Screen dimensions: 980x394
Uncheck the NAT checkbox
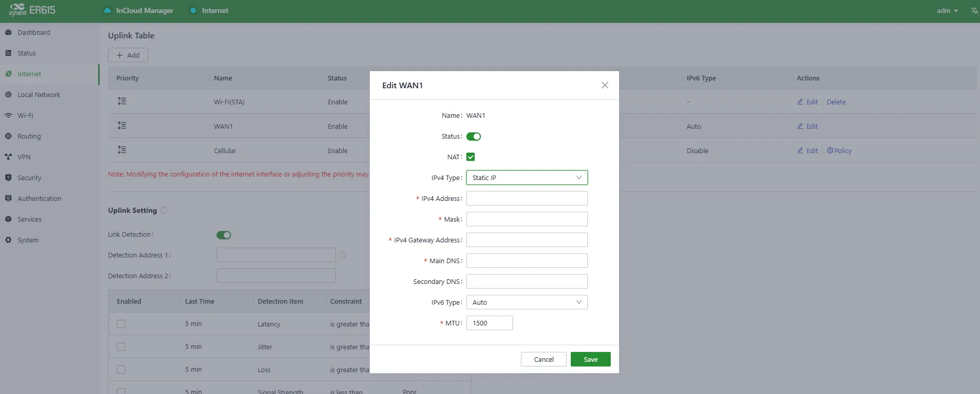pyautogui.click(x=471, y=157)
